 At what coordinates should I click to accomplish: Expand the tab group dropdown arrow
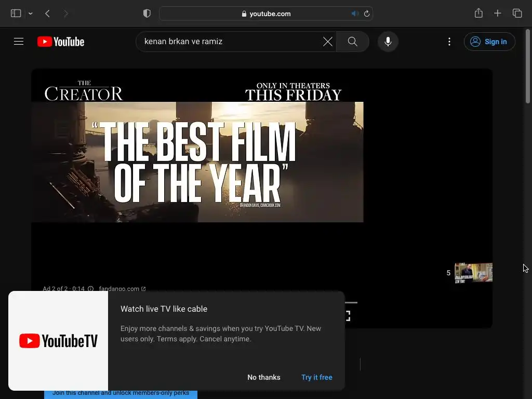31,14
